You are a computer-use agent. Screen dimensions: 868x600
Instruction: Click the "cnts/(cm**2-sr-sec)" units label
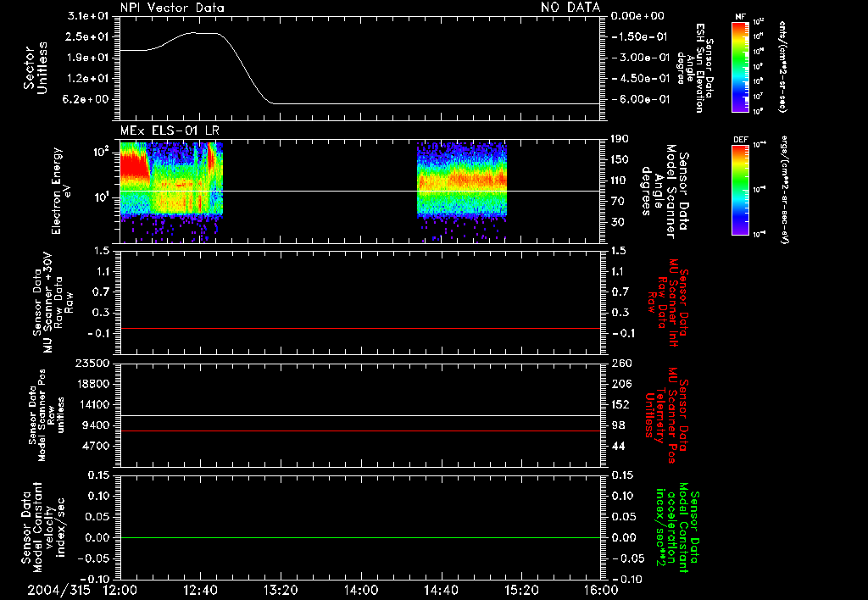pos(782,67)
